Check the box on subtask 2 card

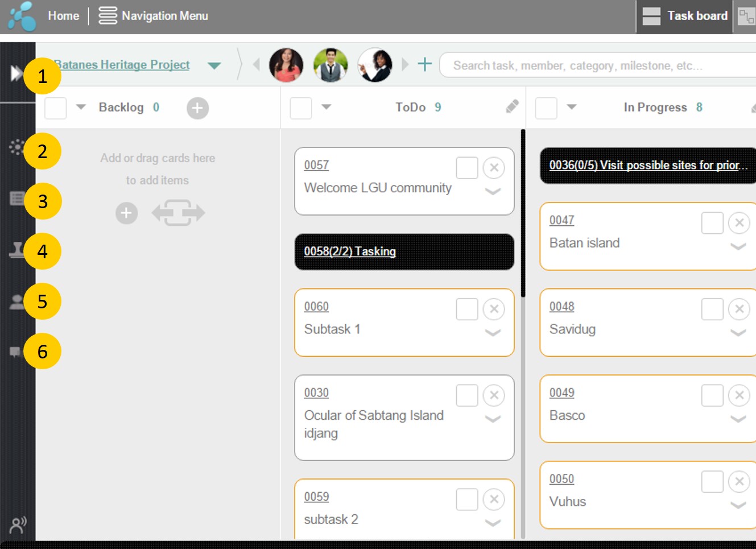(x=467, y=500)
